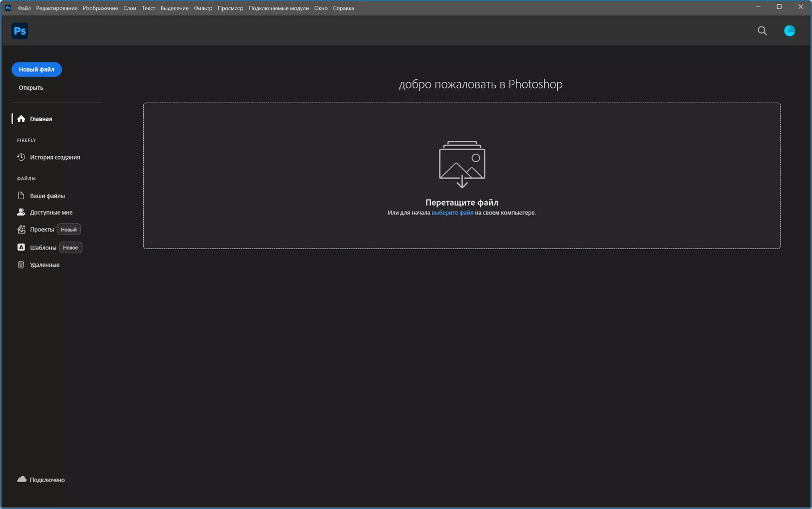The image size is (812, 509).
Task: Maximize the Photoshop window
Action: pyautogui.click(x=779, y=7)
